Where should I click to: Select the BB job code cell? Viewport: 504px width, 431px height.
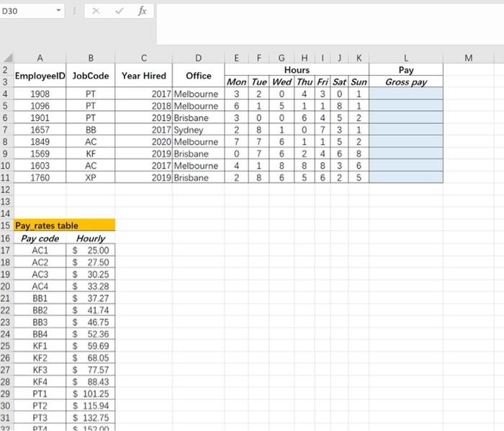(91, 130)
